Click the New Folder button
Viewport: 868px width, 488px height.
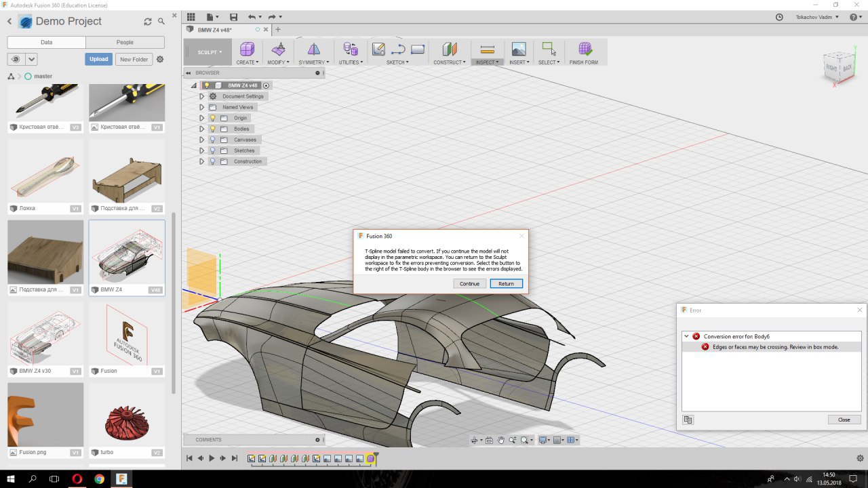pos(134,59)
